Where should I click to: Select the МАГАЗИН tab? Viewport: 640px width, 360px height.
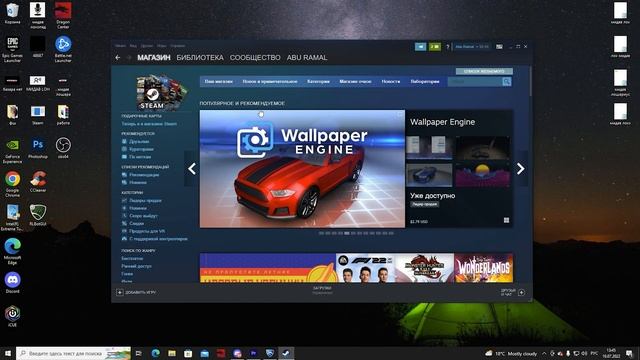point(153,58)
